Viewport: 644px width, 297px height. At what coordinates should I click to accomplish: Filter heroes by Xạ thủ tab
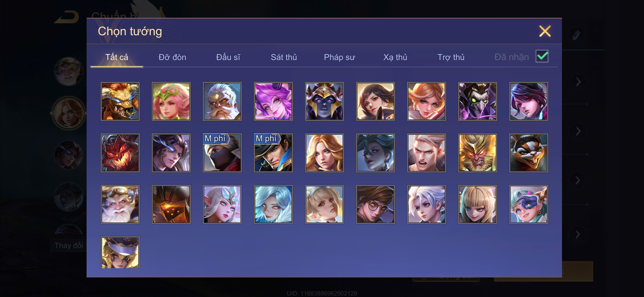395,57
